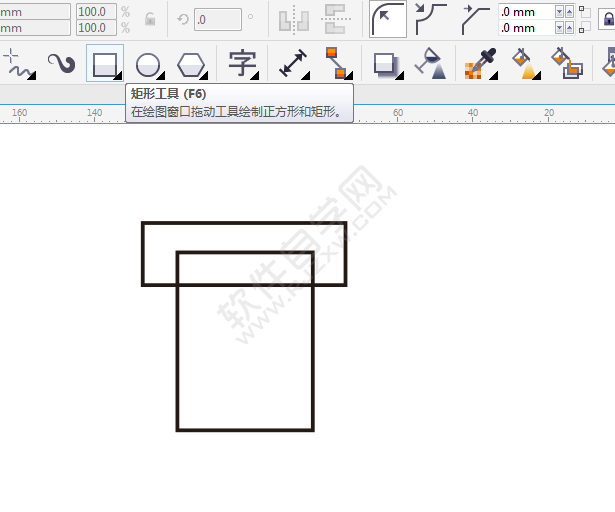Choose the scalloped corner style
615x512 pixels.
click(x=431, y=19)
